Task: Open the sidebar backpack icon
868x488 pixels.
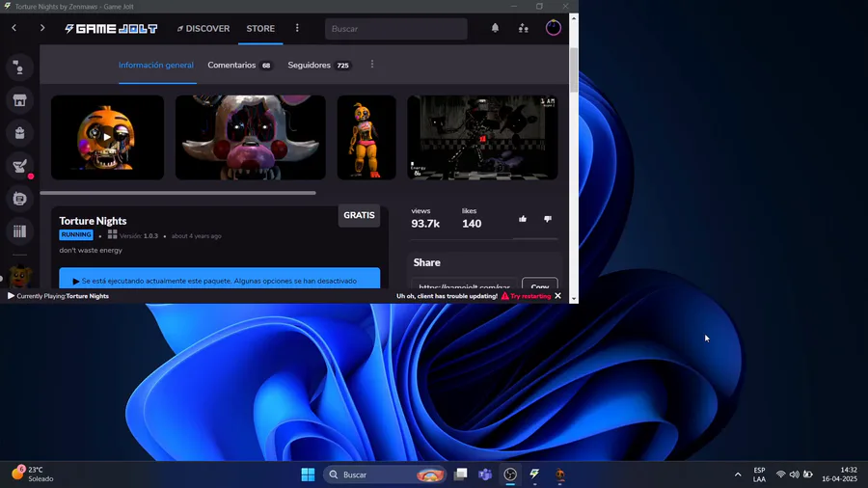Action: point(19,133)
